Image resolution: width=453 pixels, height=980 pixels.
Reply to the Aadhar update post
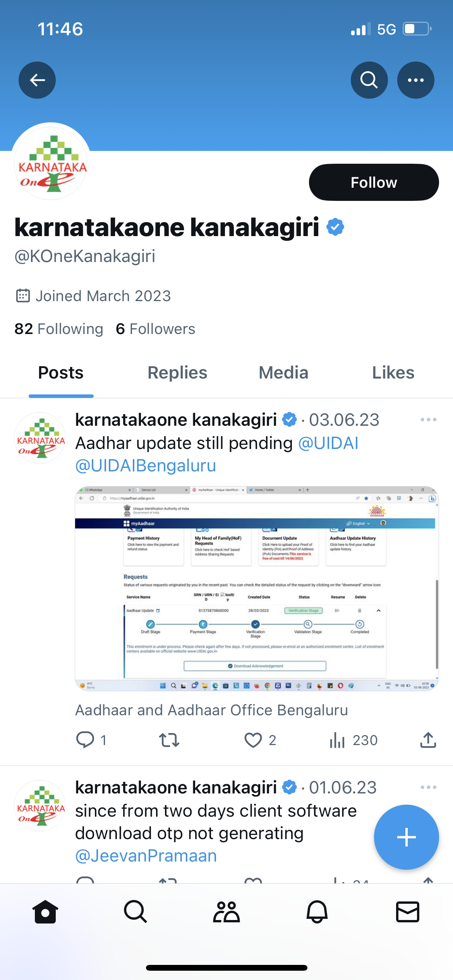click(x=85, y=740)
